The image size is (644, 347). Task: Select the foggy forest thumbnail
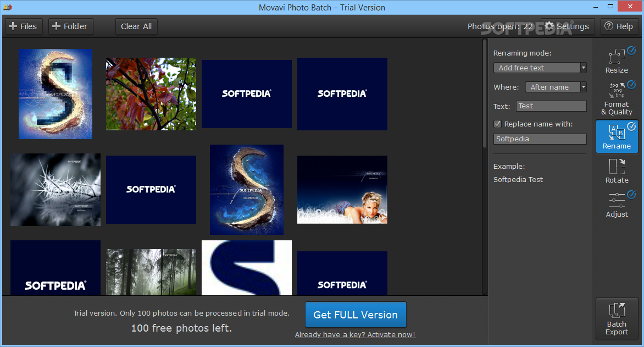click(x=151, y=272)
